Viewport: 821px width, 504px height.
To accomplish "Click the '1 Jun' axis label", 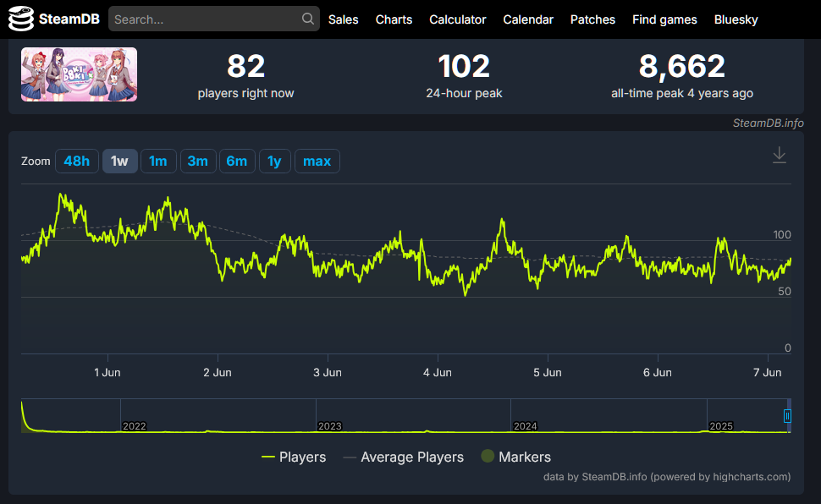I will pos(107,373).
